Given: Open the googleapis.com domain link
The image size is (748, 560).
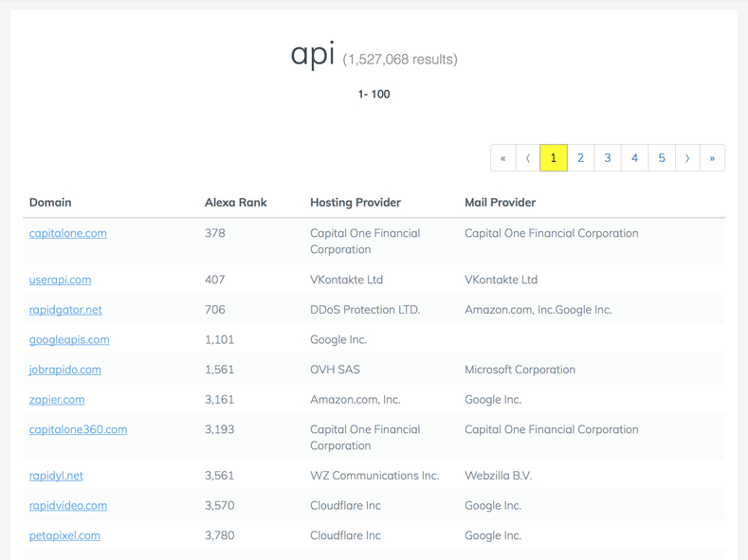Looking at the screenshot, I should click(69, 340).
